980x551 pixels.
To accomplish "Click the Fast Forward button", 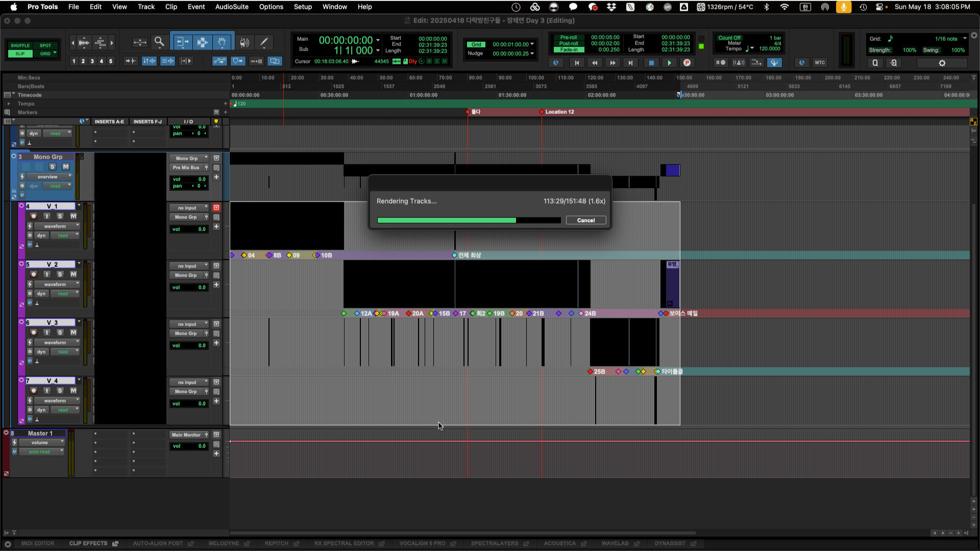I will (612, 63).
